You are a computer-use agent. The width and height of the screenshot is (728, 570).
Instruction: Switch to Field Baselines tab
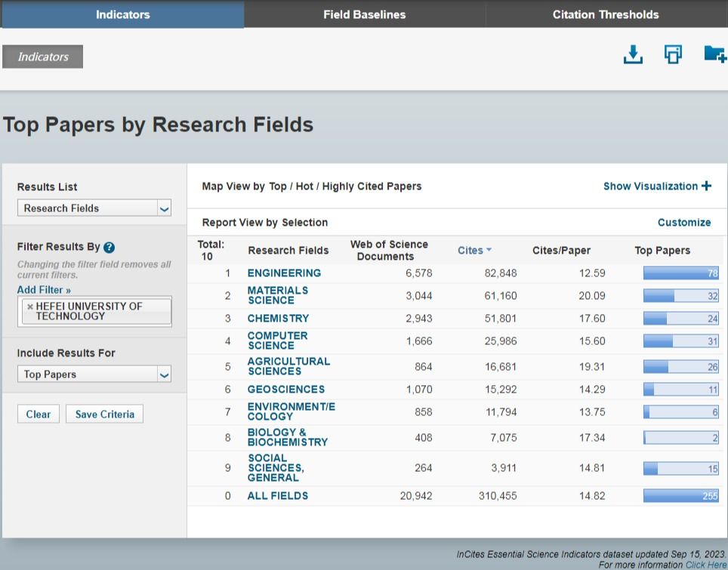pyautogui.click(x=364, y=14)
